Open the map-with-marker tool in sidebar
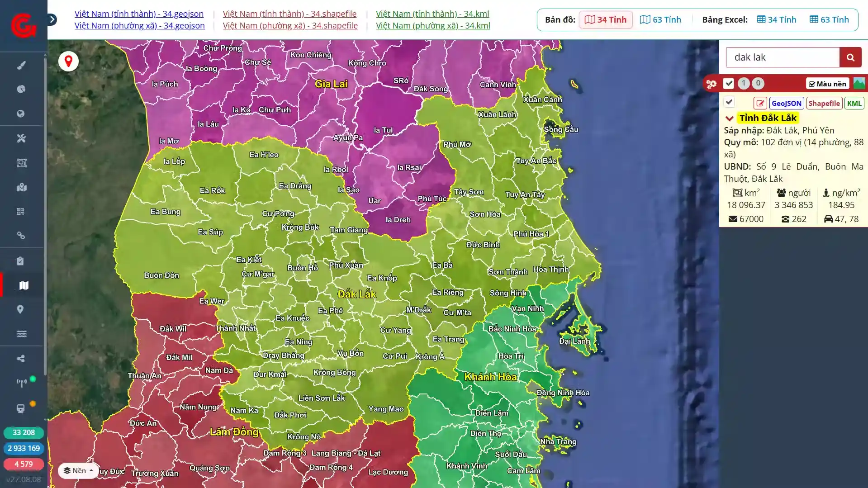The width and height of the screenshot is (868, 488). point(21,187)
